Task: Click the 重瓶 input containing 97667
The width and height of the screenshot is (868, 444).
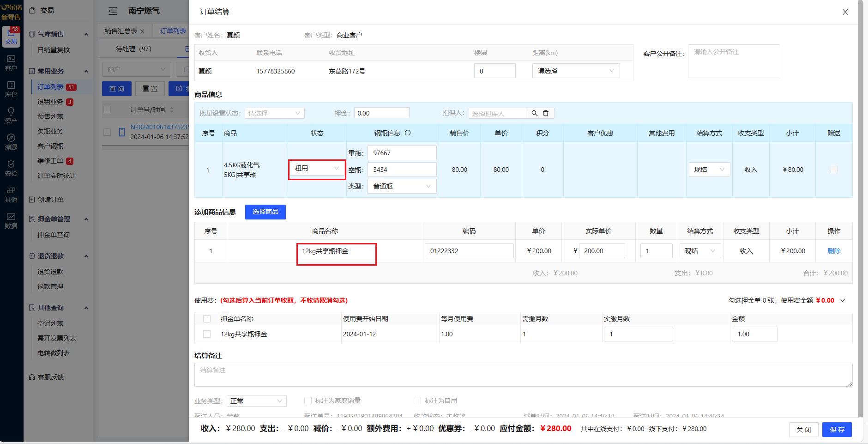Action: [402, 153]
